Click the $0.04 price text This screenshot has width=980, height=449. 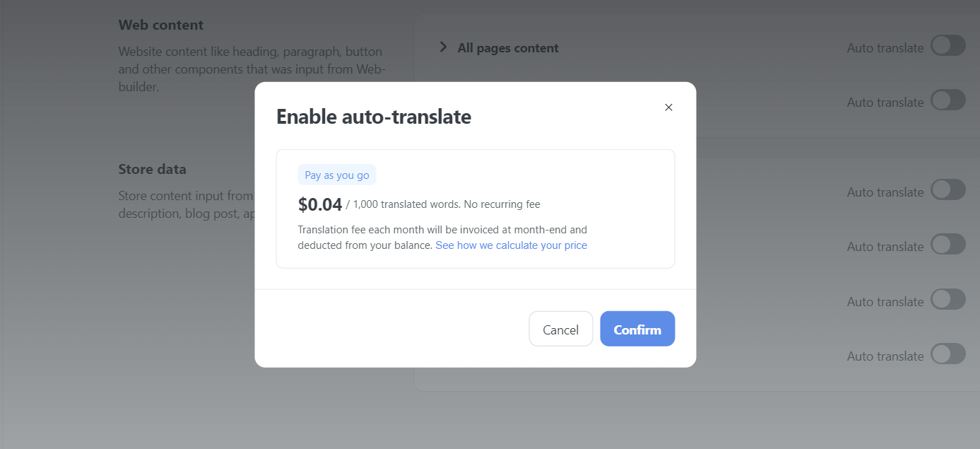point(320,205)
